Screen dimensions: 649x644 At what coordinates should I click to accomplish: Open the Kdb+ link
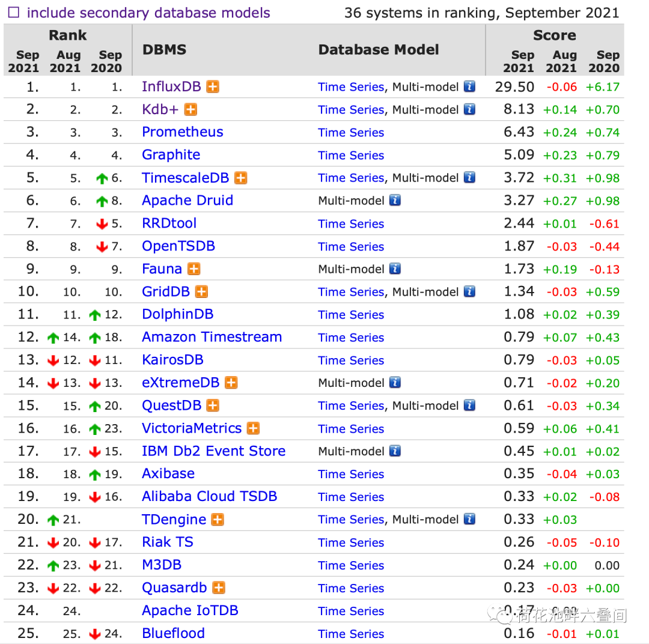[160, 109]
